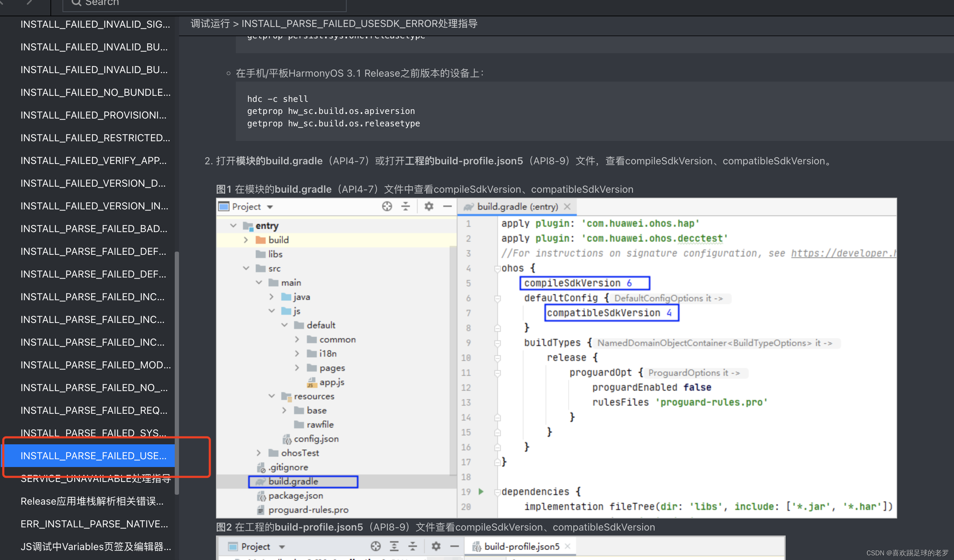Expand the common folder
Image resolution: width=954 pixels, height=560 pixels.
[297, 339]
